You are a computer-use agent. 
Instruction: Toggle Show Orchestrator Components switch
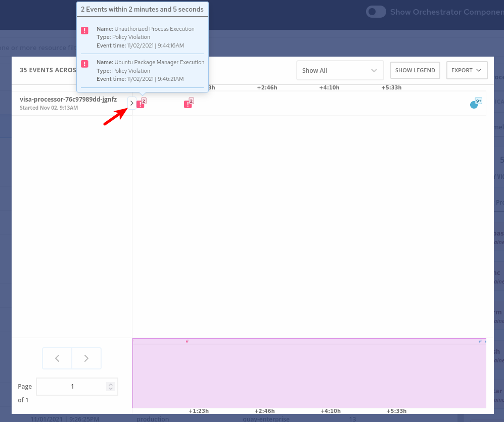pos(376,12)
